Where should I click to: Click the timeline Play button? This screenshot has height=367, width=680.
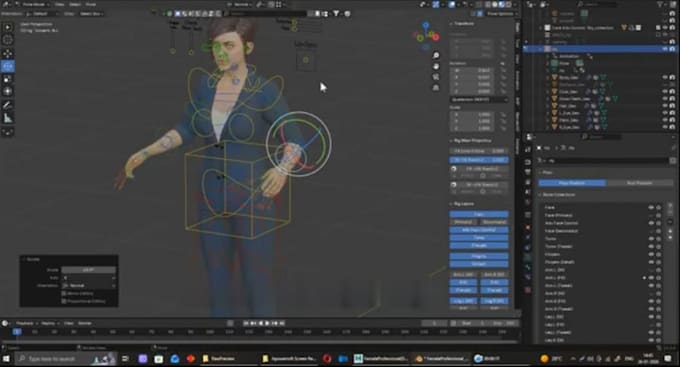point(267,323)
